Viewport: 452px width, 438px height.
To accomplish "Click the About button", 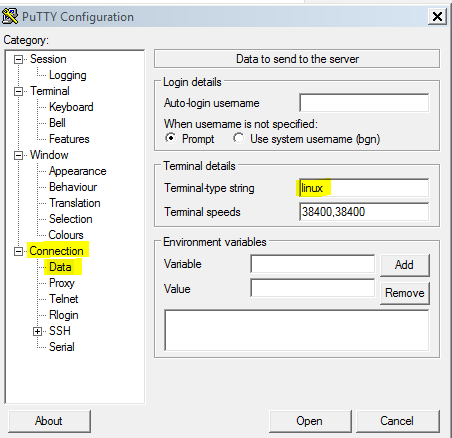I will click(x=49, y=421).
